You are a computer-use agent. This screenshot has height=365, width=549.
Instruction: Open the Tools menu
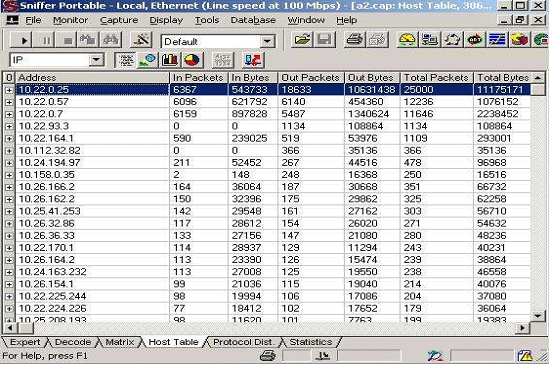pos(207,20)
